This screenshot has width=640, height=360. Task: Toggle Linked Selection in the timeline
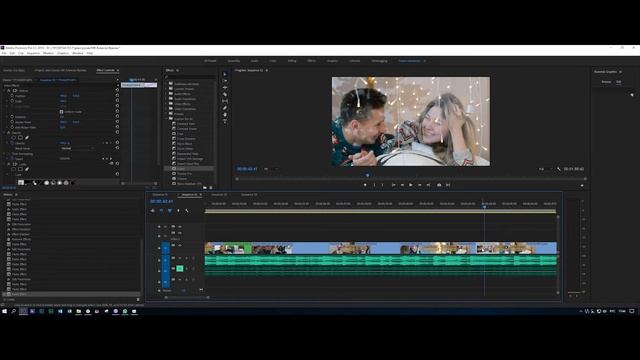[170, 211]
